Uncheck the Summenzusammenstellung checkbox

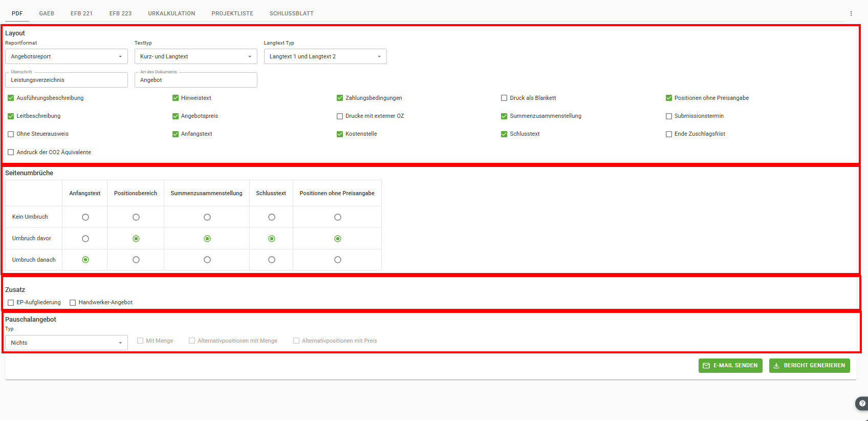click(x=504, y=116)
